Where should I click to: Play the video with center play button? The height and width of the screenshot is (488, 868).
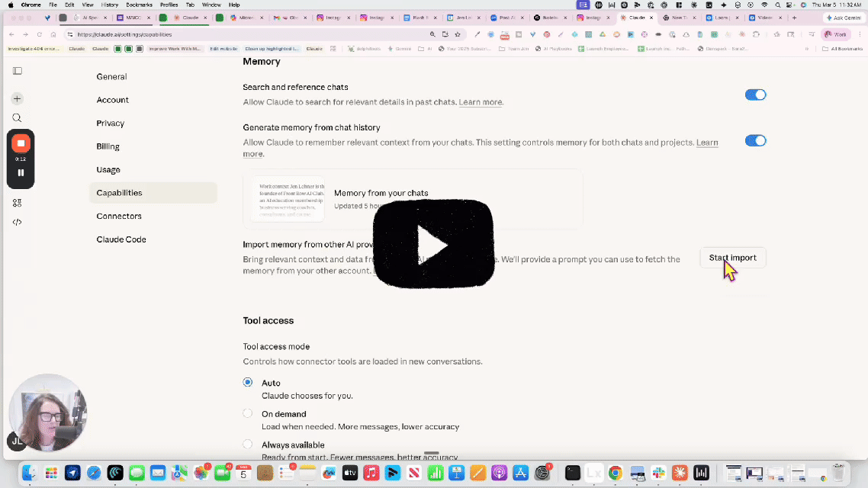(432, 245)
